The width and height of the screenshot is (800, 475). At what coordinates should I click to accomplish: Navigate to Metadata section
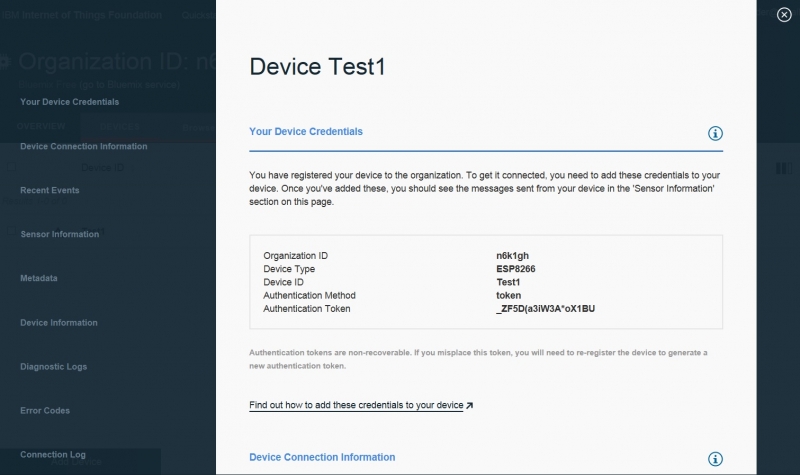tap(39, 278)
